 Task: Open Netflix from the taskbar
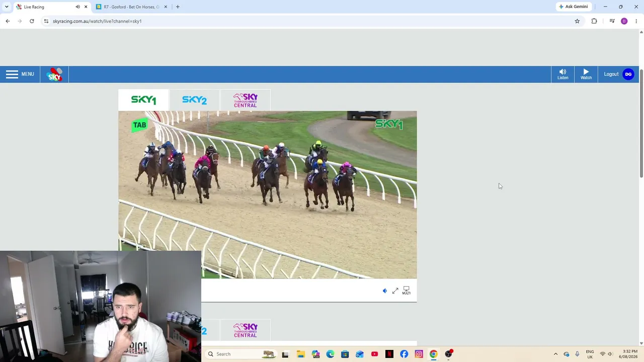389,354
